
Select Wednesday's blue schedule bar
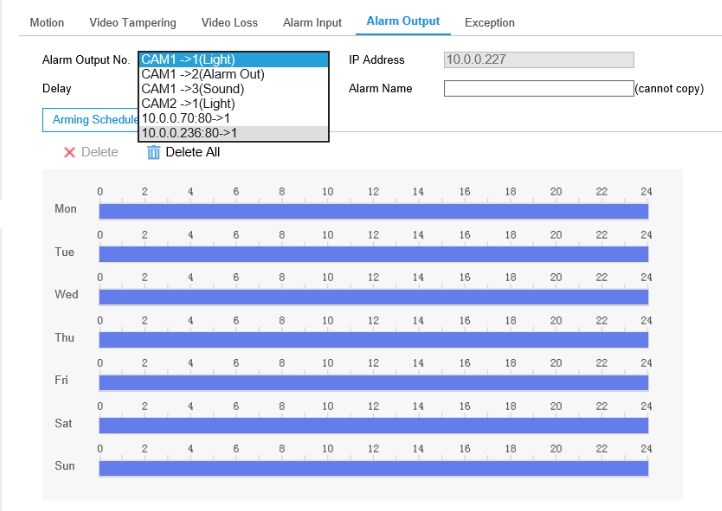tap(373, 297)
